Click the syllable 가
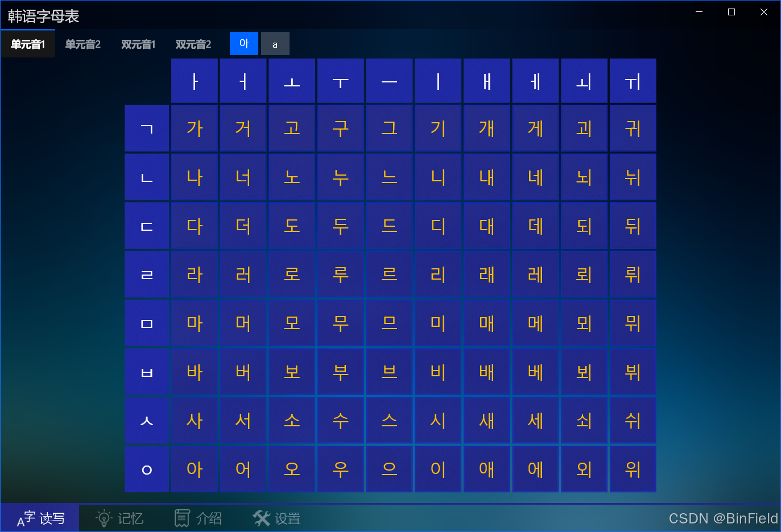Viewport: 781px width, 532px height. point(195,128)
